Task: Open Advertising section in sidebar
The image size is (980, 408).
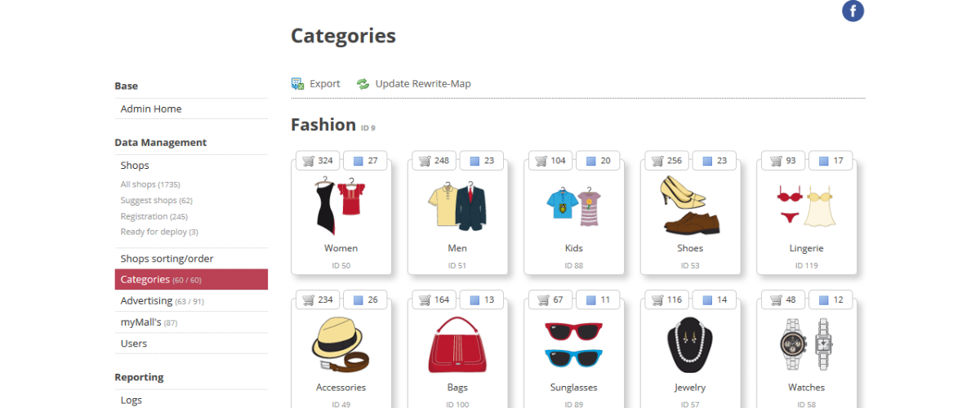Action: tap(162, 301)
